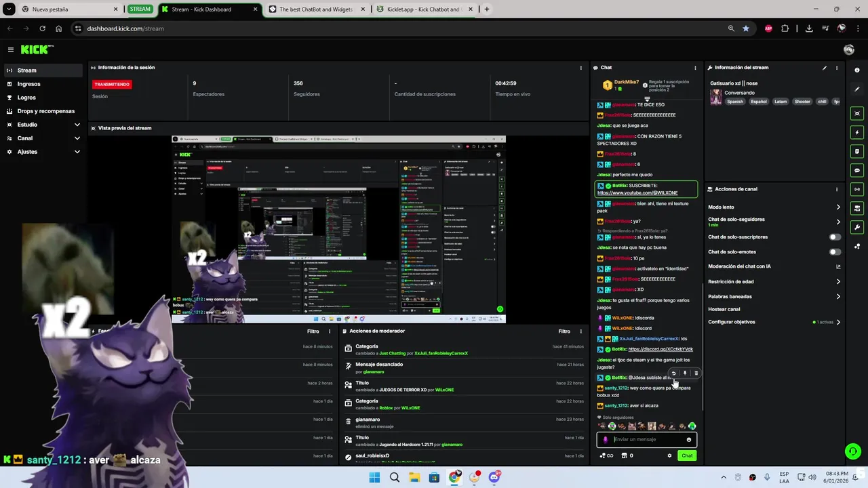Open Acciones de moderador three-dot menu
868x488 pixels.
click(580, 331)
